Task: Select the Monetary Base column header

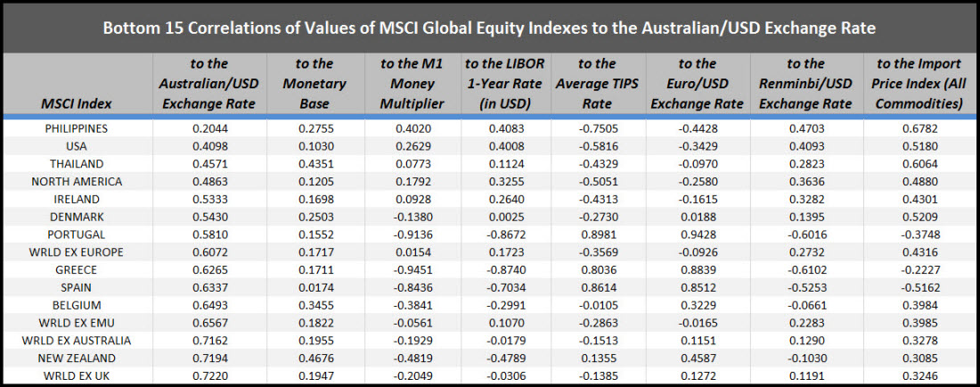Action: coord(314,84)
